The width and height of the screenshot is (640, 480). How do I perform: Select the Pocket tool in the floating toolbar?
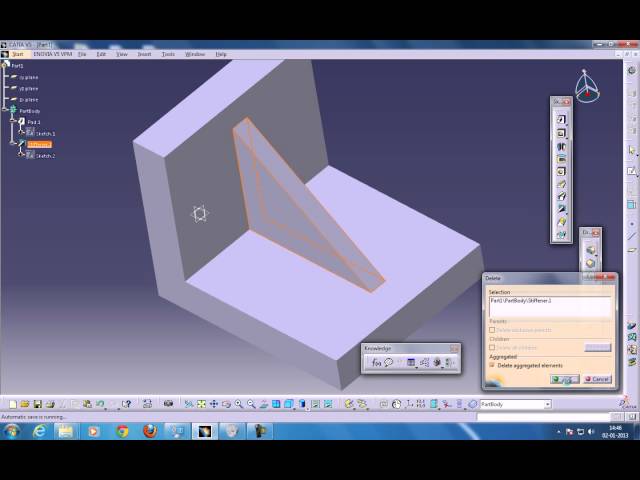point(561,133)
